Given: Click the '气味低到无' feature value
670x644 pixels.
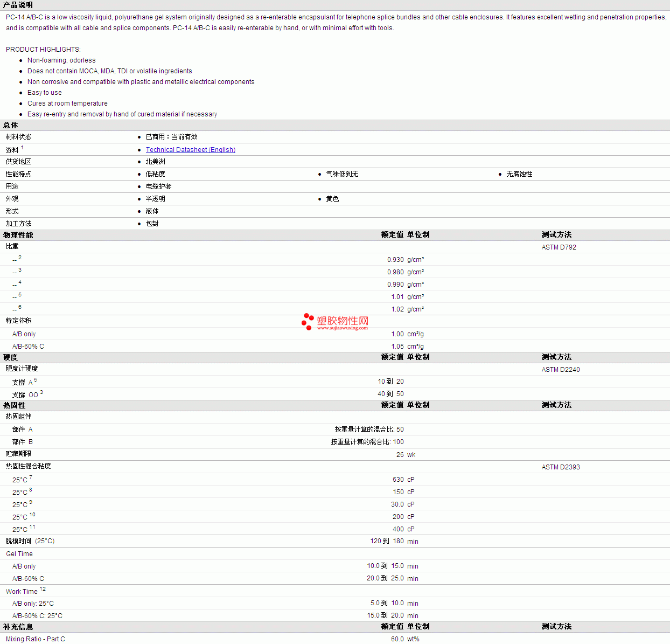Looking at the screenshot, I should click(x=342, y=174).
